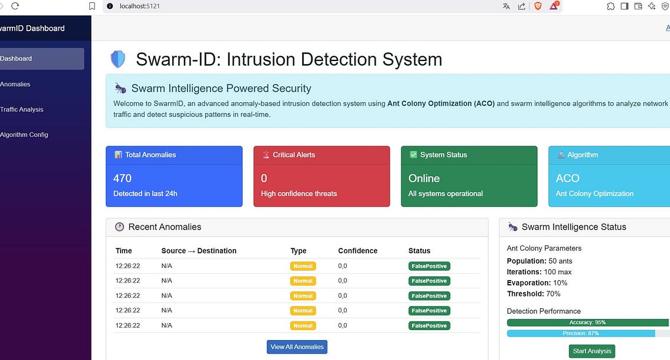This screenshot has width=670, height=360.
Task: Select the ACO Algorithm card
Action: tap(609, 176)
